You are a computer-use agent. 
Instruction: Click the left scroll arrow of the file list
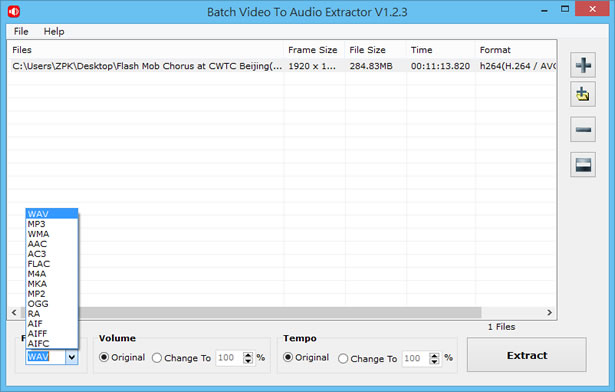14,312
